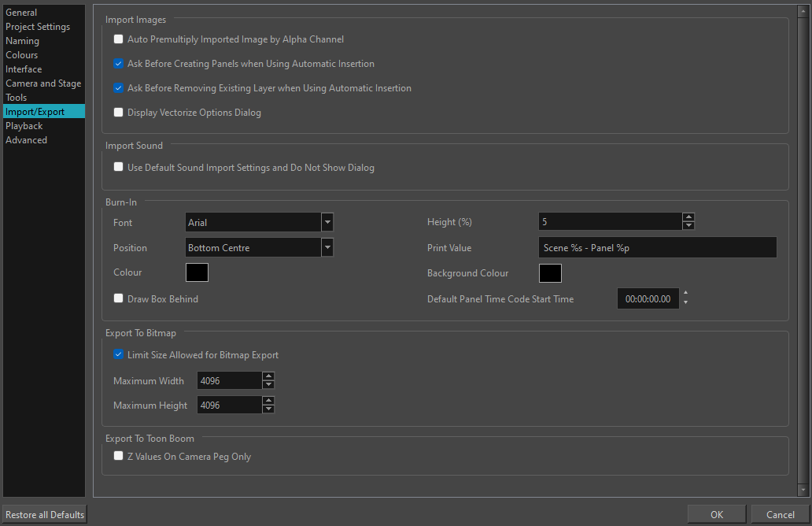
Task: Confirm preferences with OK
Action: coord(717,515)
